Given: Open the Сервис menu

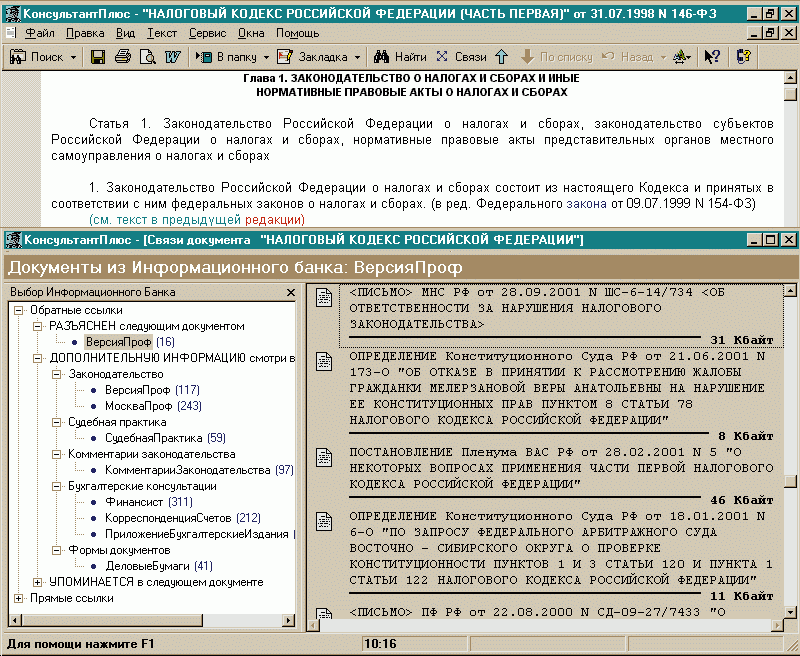Looking at the screenshot, I should (207, 33).
